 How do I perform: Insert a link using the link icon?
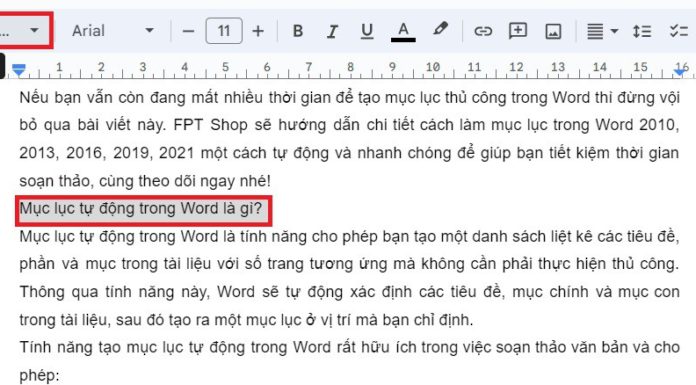[483, 31]
